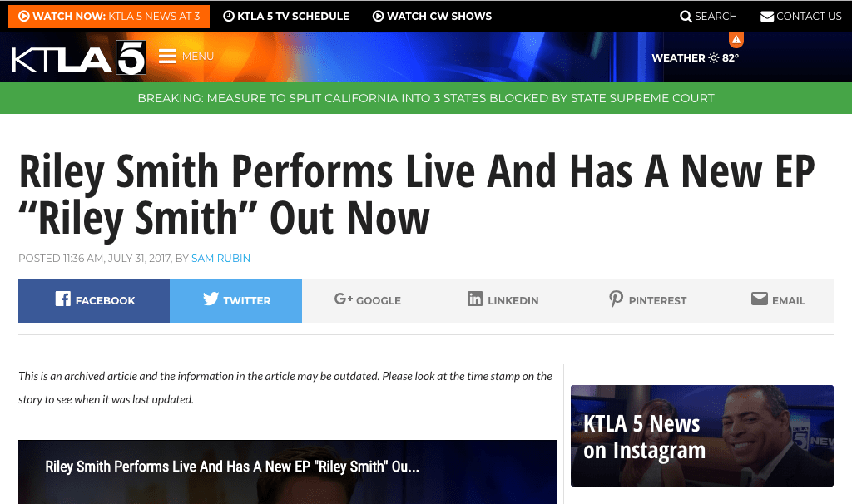Open the KTLA 5 News on Instagram promo
Viewport: 852px width, 504px height.
(702, 436)
